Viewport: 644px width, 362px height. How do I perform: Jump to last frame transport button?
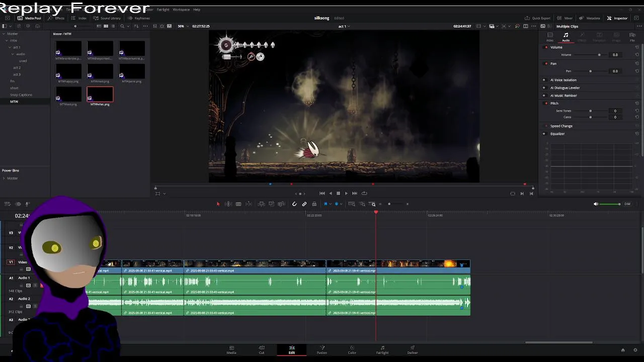(355, 194)
